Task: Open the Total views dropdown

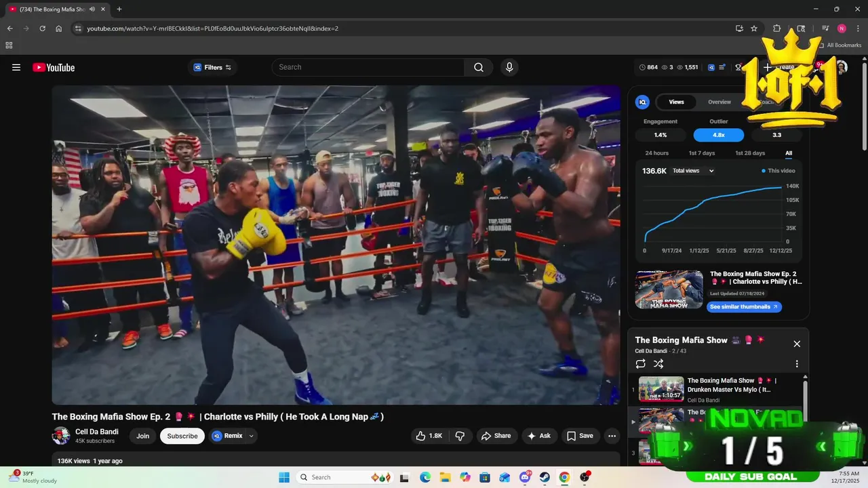Action: [693, 171]
